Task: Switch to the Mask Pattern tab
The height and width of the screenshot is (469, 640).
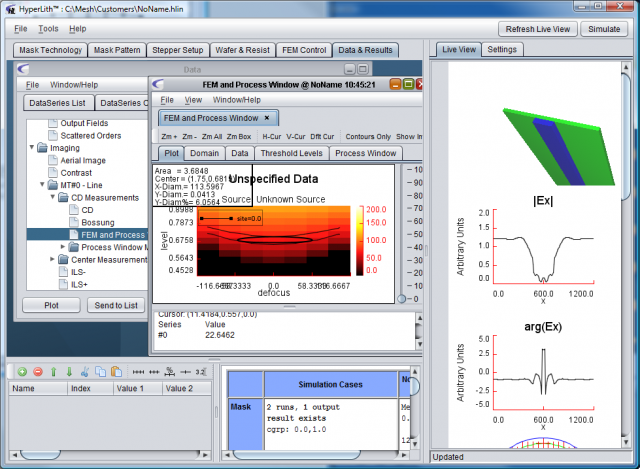Action: 117,50
